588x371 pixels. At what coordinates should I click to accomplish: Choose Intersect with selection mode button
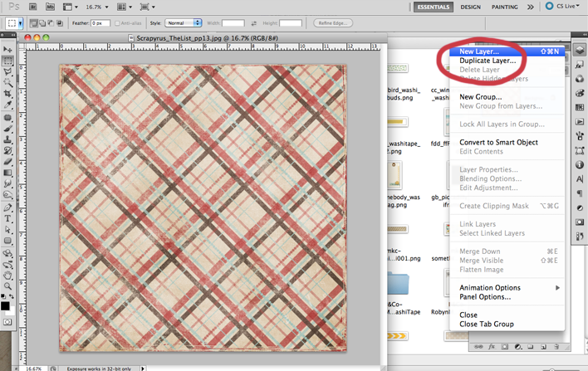[60, 23]
